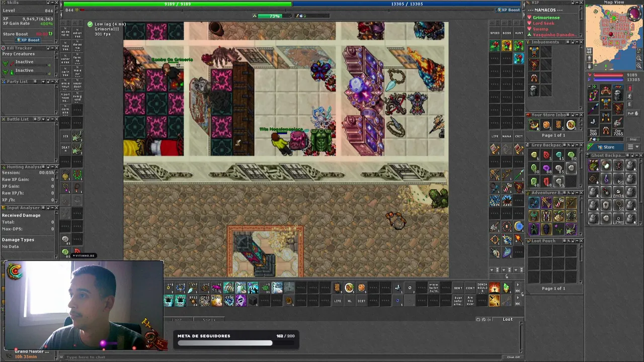Viewport: 644px width, 362px height.
Task: Minimize the Input Analyser panel
Action: tap(51, 208)
